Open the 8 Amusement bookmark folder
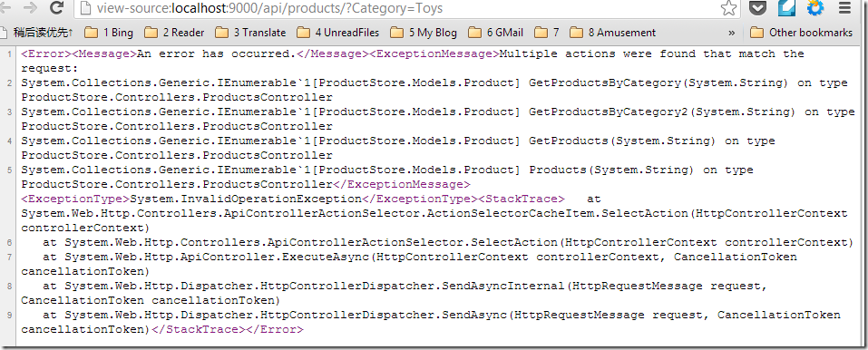The image size is (868, 350). pos(613,33)
